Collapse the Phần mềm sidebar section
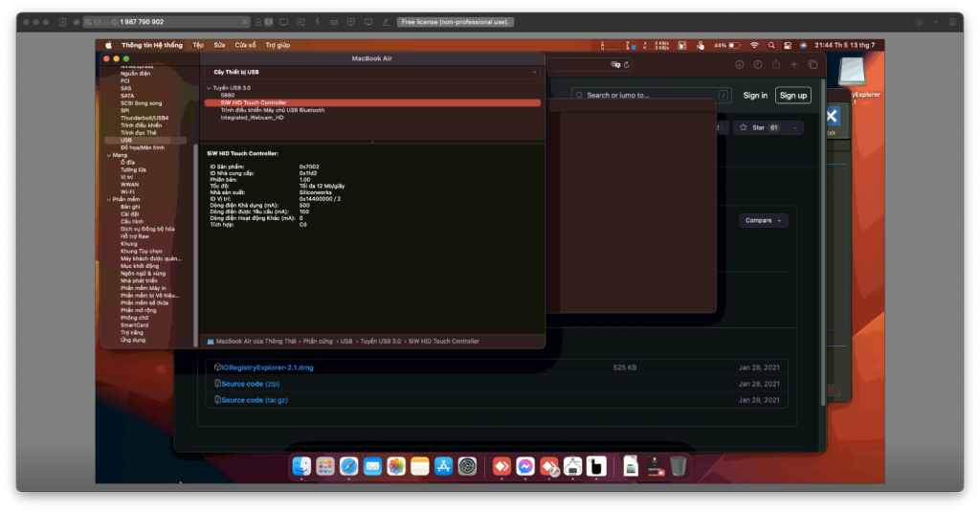The image size is (980, 512). coord(109,199)
